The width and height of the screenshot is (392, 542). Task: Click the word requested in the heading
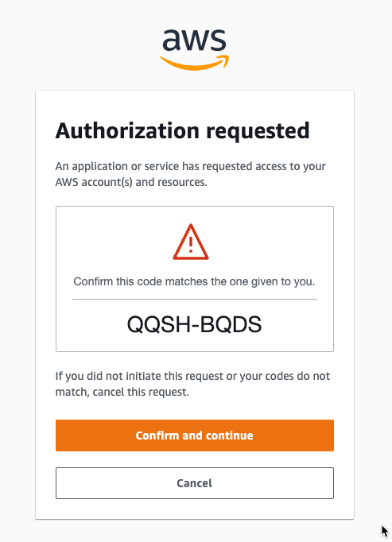pyautogui.click(x=258, y=132)
